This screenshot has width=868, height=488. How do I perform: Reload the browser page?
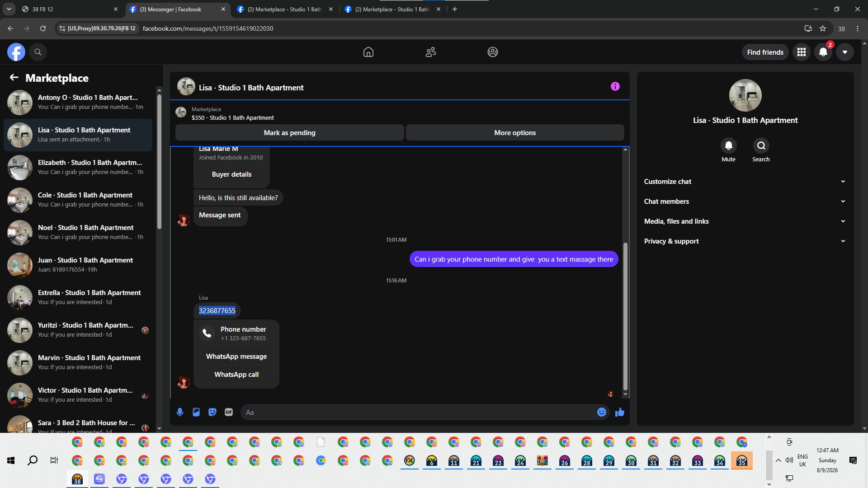[x=43, y=28]
